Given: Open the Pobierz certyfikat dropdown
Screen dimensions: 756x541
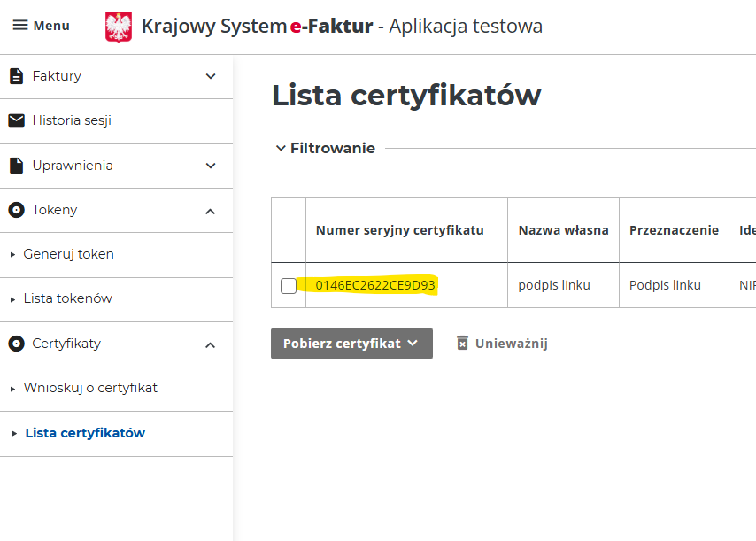Looking at the screenshot, I should [x=351, y=344].
